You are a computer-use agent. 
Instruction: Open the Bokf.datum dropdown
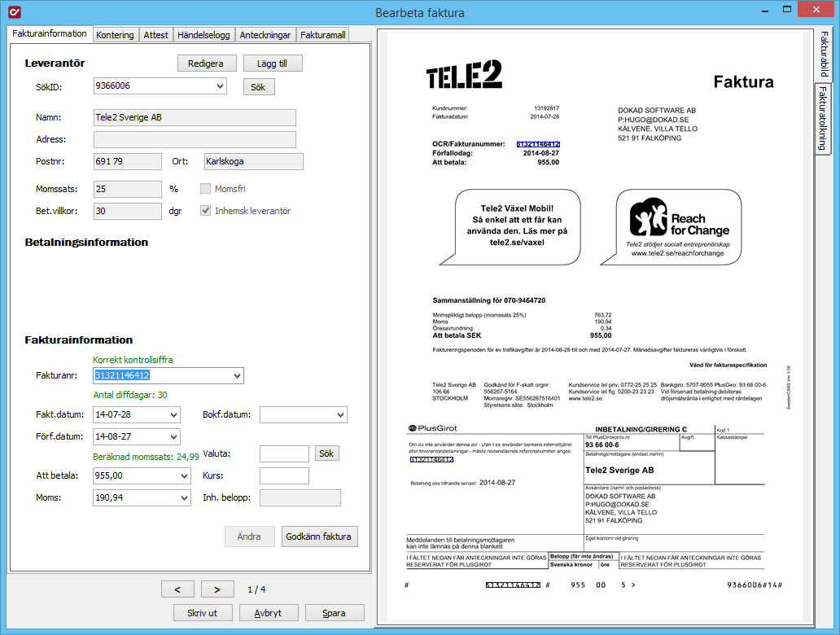(340, 414)
